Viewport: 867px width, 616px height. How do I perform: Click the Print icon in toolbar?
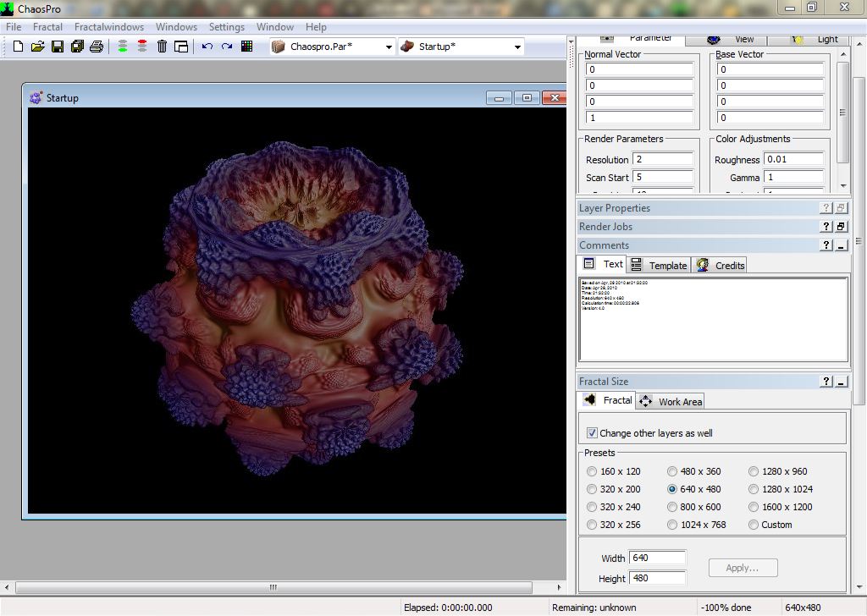click(97, 47)
